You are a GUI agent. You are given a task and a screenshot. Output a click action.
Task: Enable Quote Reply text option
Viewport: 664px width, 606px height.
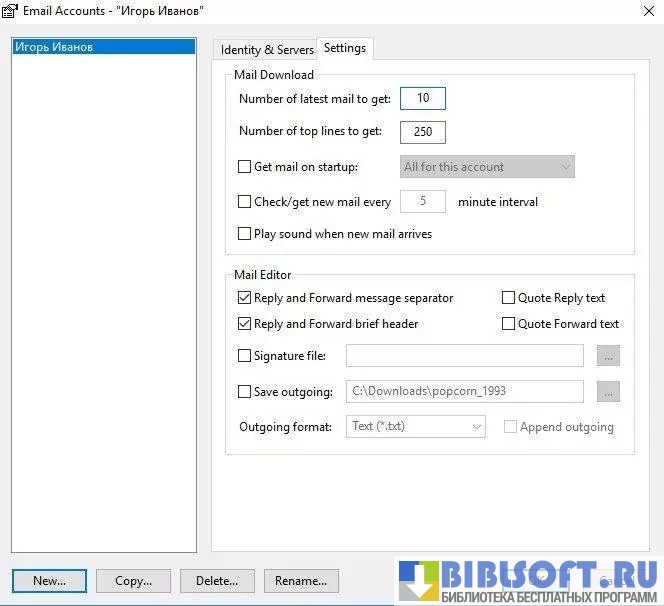click(509, 298)
